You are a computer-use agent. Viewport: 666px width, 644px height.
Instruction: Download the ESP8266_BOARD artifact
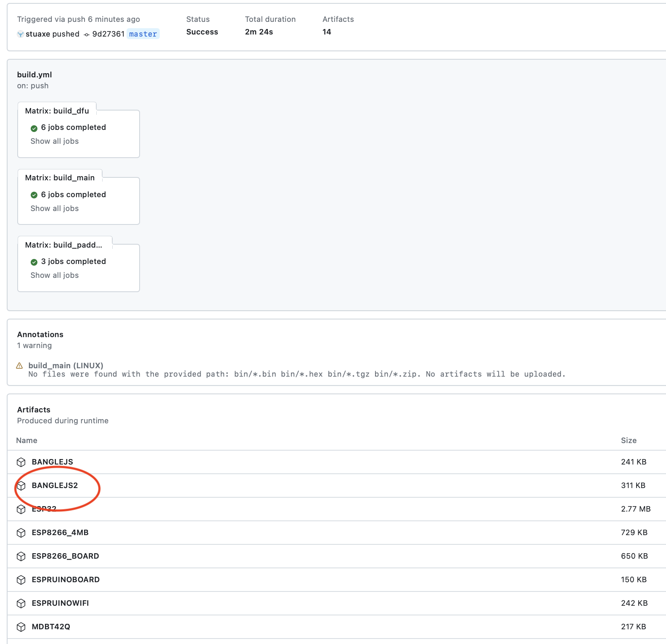coord(66,556)
